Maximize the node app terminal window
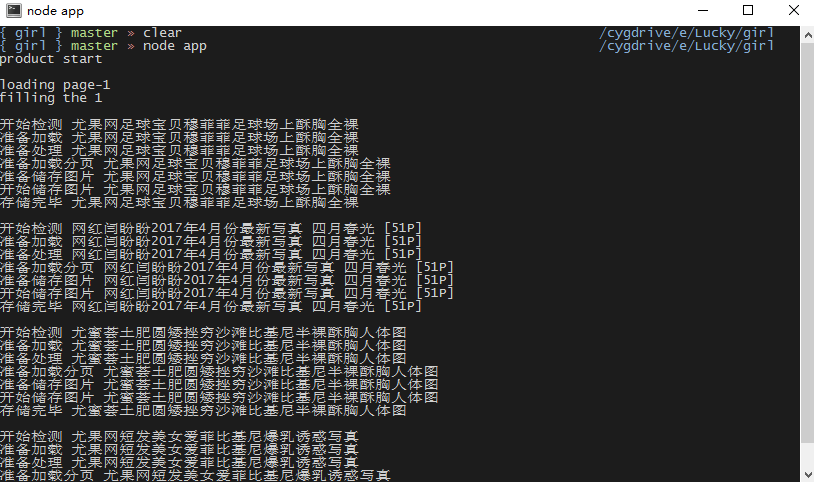Screen dimensions: 814x482 pos(748,10)
